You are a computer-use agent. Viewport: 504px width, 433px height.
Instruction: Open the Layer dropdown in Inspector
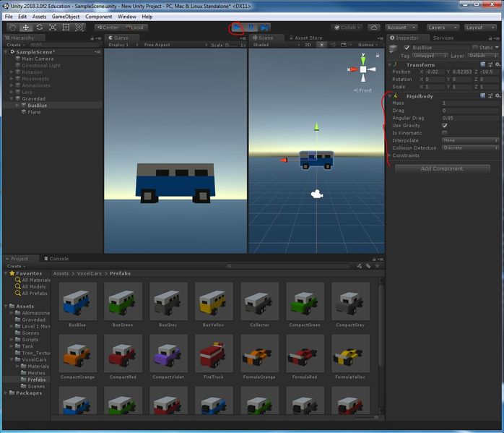point(484,56)
